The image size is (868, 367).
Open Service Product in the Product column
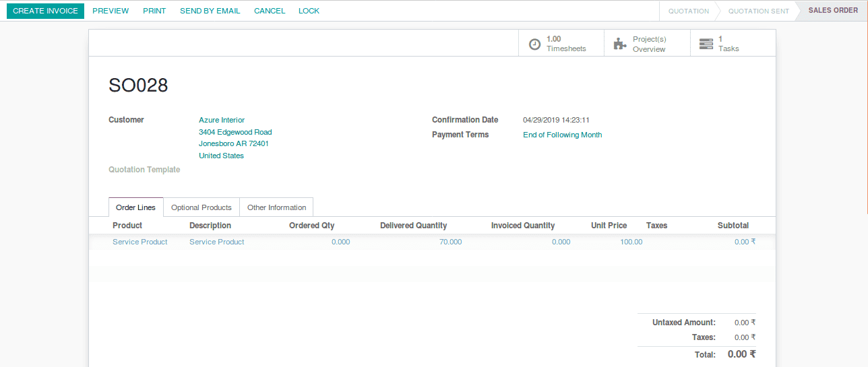pyautogui.click(x=140, y=242)
